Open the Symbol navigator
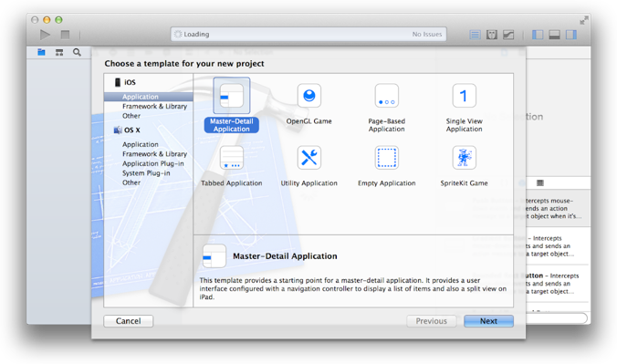This screenshot has width=617, height=364. point(59,52)
